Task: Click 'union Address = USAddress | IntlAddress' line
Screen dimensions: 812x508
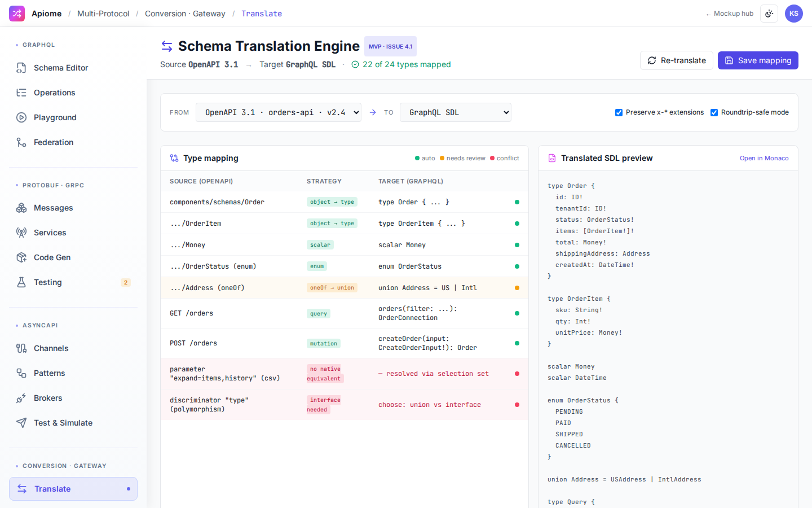Action: click(624, 479)
